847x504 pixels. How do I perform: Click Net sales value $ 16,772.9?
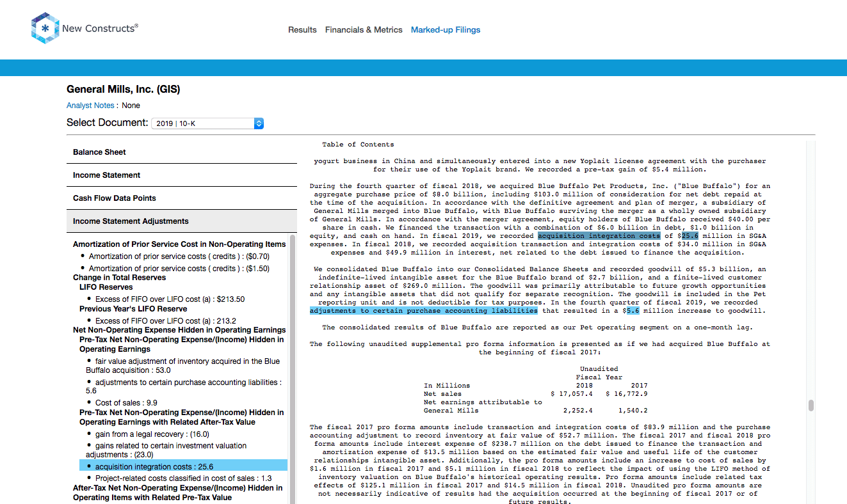pyautogui.click(x=627, y=394)
